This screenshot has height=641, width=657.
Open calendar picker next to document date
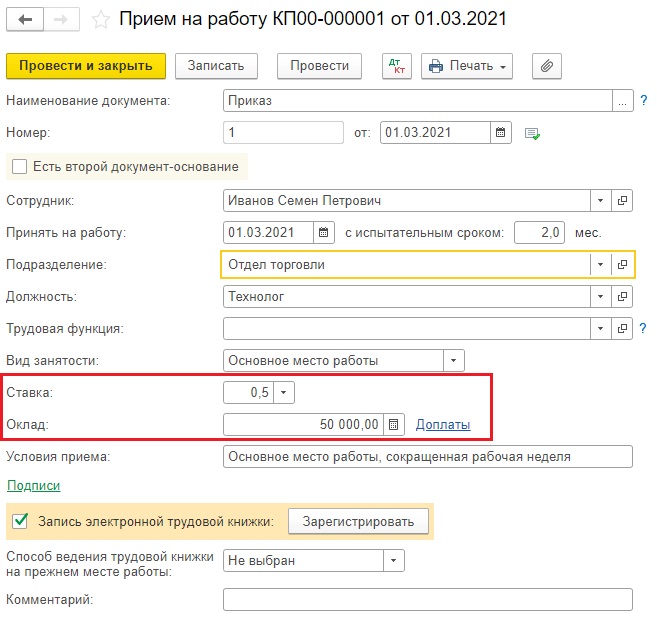(500, 132)
